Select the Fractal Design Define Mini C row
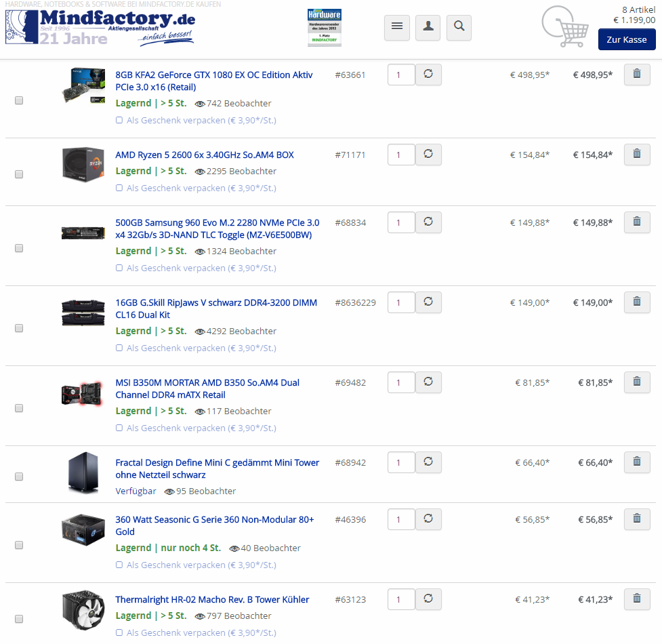Screen dimensions: 662x644 point(19,477)
